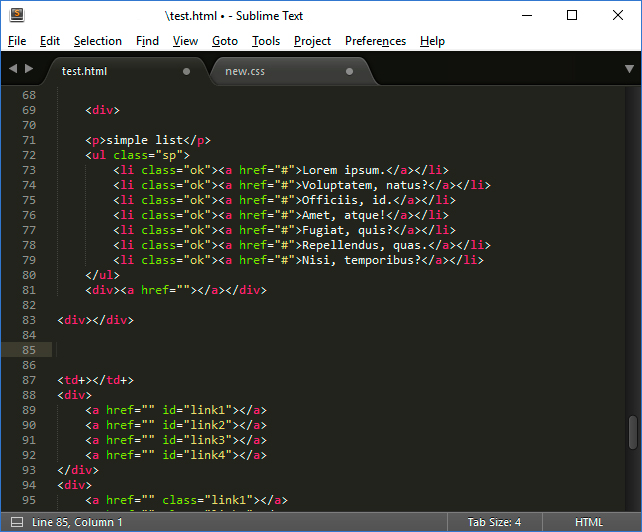Open the File menu
The height and width of the screenshot is (532, 642).
17,41
